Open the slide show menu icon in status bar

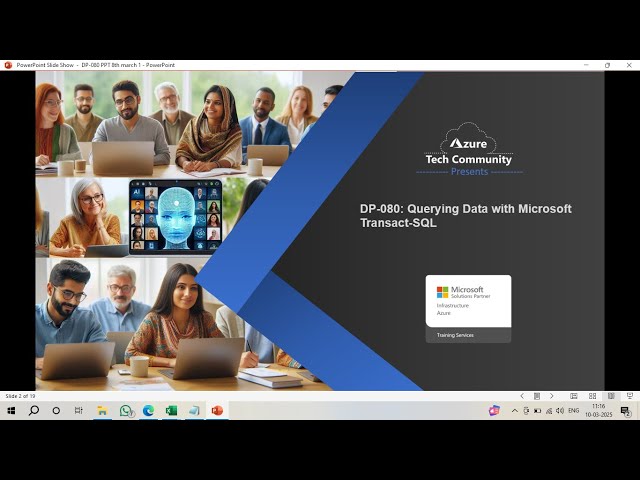[x=537, y=396]
